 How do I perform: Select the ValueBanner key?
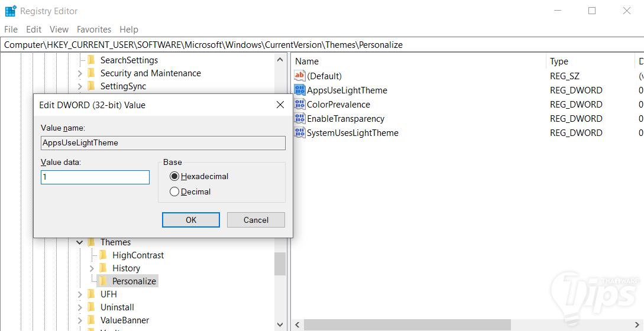[125, 320]
